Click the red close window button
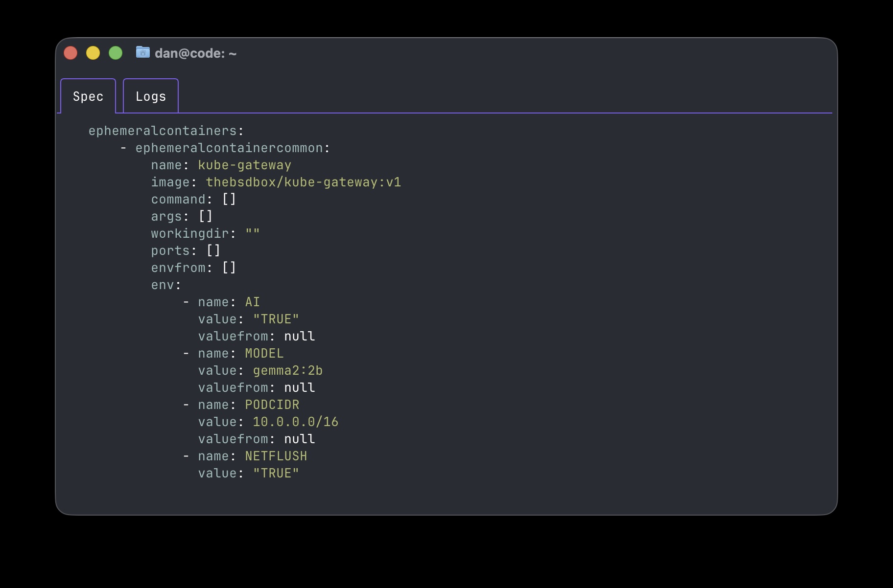893x588 pixels. (x=70, y=53)
